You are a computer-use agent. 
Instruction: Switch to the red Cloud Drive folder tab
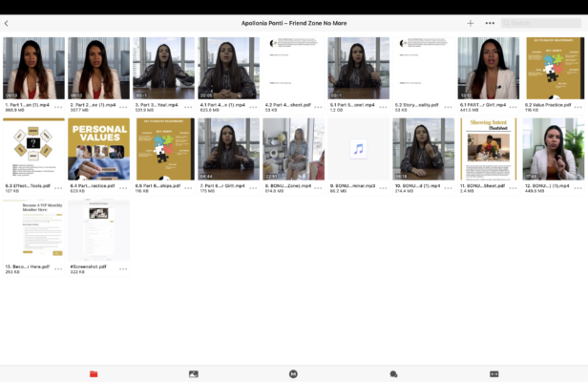pos(94,374)
